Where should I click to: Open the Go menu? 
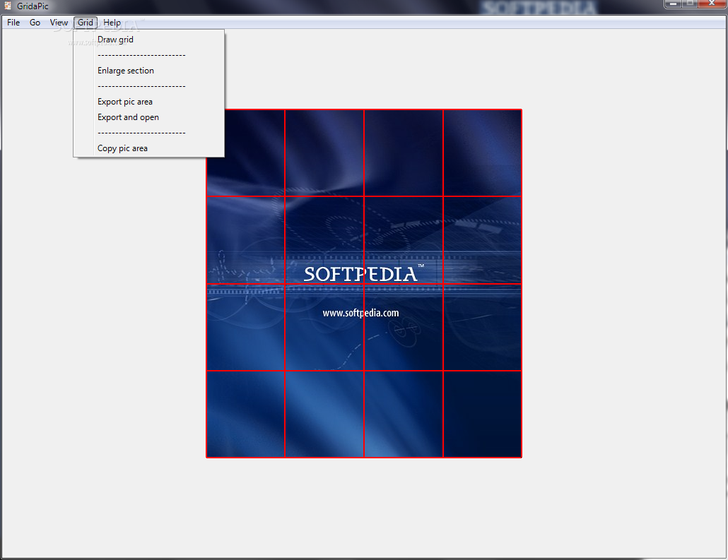pyautogui.click(x=35, y=23)
